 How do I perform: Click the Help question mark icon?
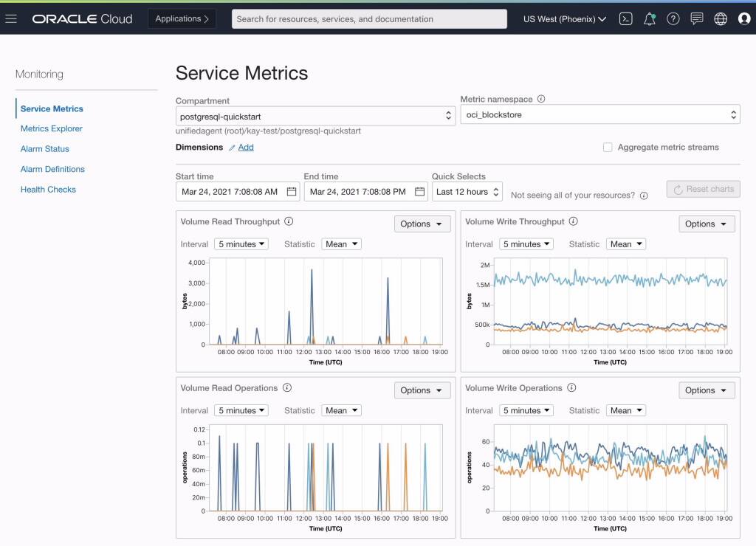tap(673, 18)
